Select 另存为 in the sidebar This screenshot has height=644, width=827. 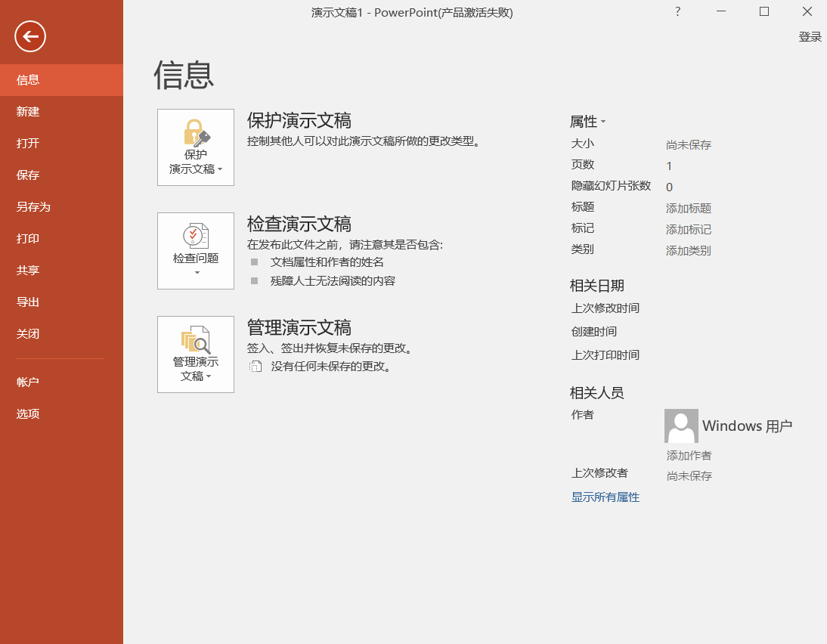[x=61, y=207]
